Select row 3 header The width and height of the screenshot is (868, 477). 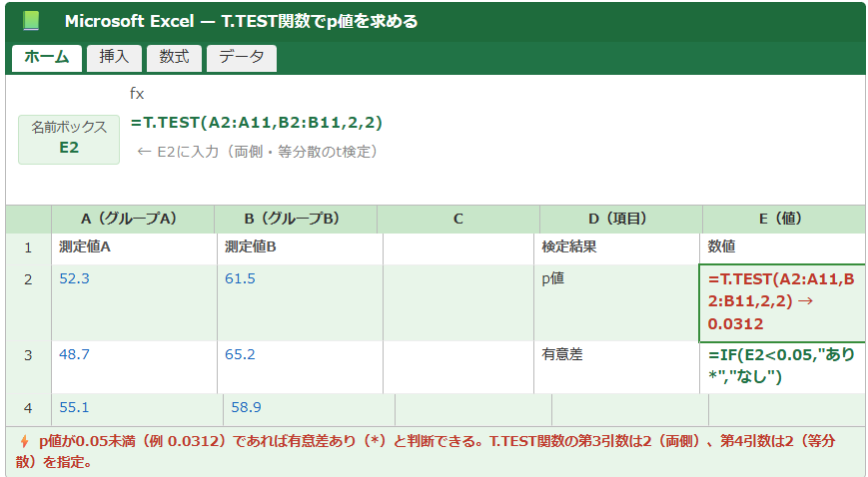[x=29, y=354]
